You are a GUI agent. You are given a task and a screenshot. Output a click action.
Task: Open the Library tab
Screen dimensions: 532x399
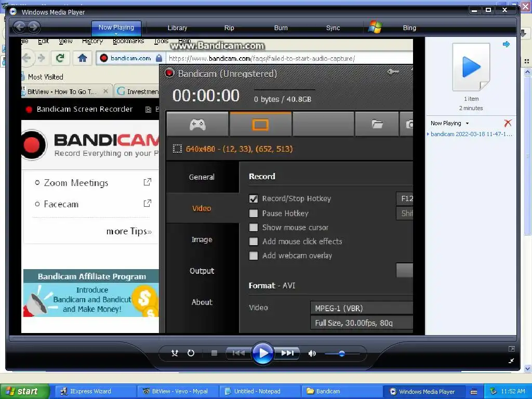tap(177, 28)
